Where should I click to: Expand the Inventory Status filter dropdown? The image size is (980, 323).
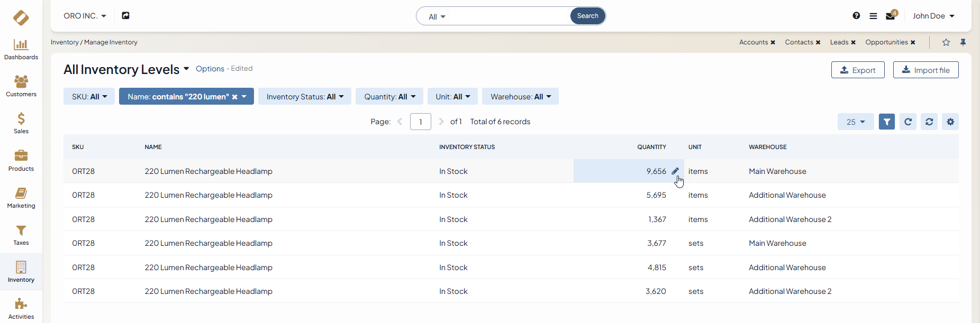click(304, 97)
